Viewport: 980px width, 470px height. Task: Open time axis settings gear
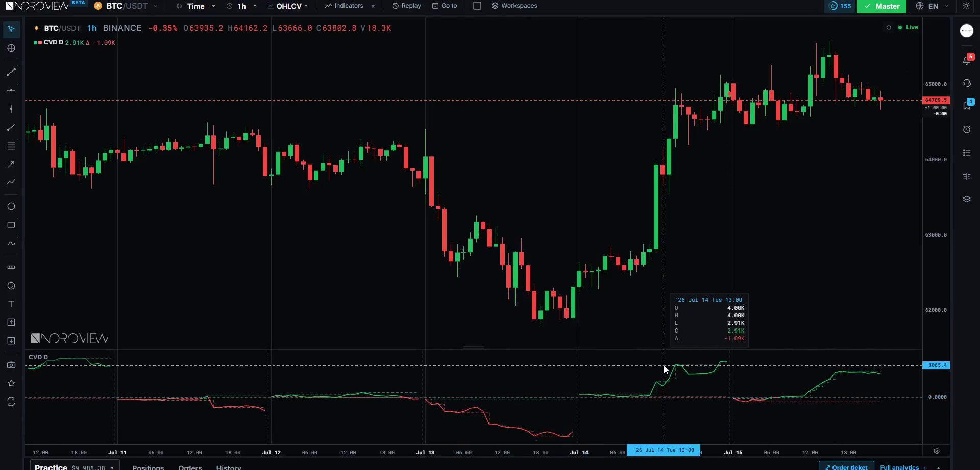click(x=937, y=451)
